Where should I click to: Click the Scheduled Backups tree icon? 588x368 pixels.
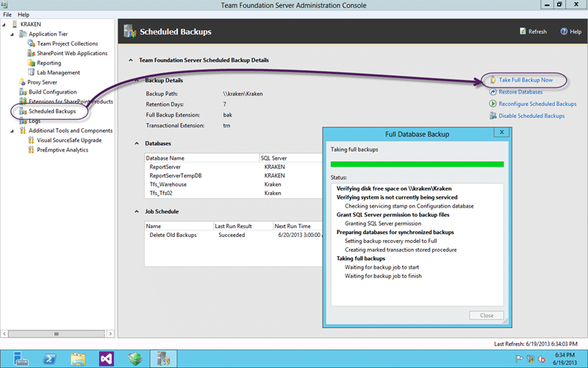(23, 111)
